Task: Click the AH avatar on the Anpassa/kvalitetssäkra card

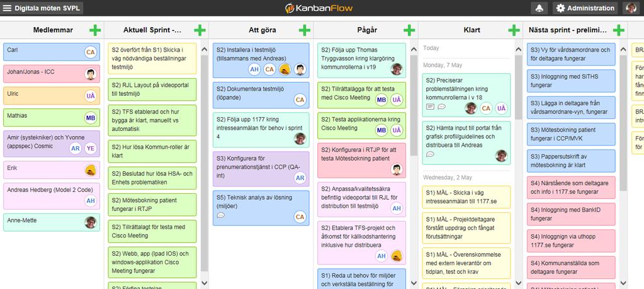Action: (x=397, y=208)
